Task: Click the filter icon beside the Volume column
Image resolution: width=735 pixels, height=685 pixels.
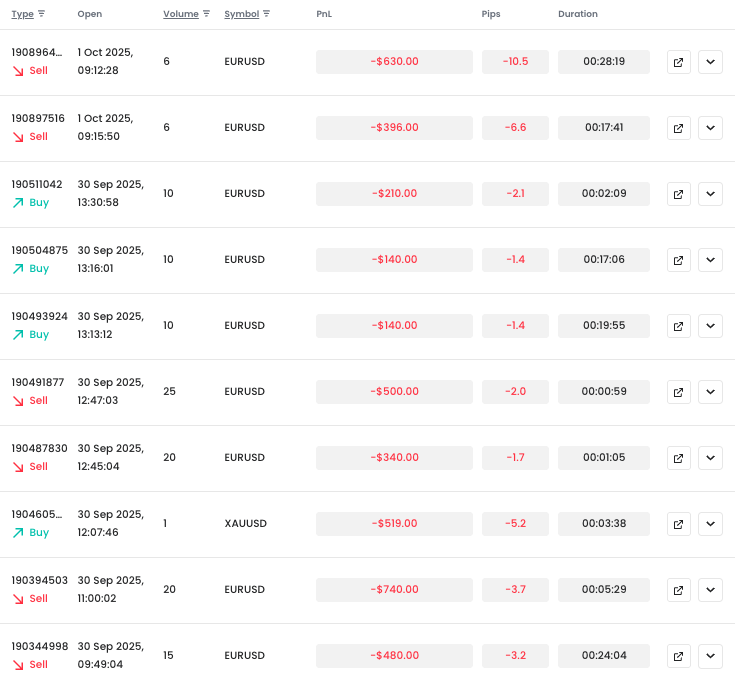Action: pos(206,15)
